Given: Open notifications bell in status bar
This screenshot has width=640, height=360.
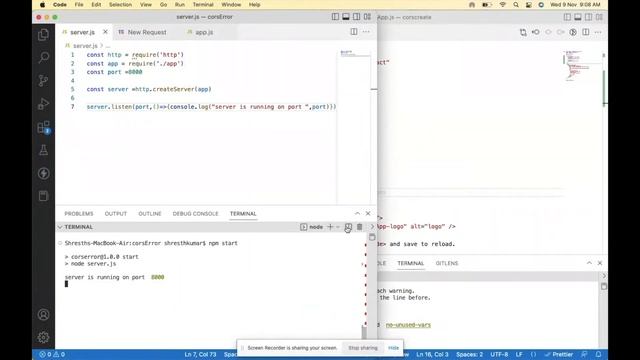Looking at the screenshot, I should coord(598,354).
